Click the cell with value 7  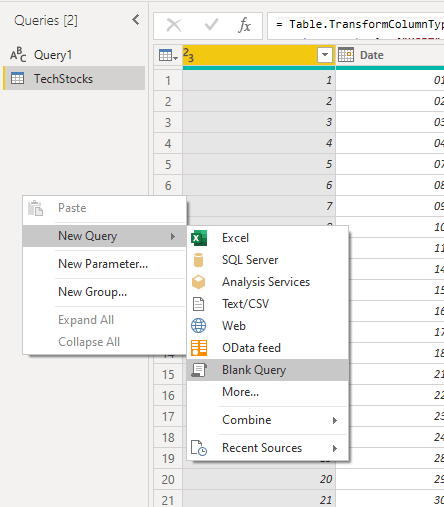(x=261, y=206)
